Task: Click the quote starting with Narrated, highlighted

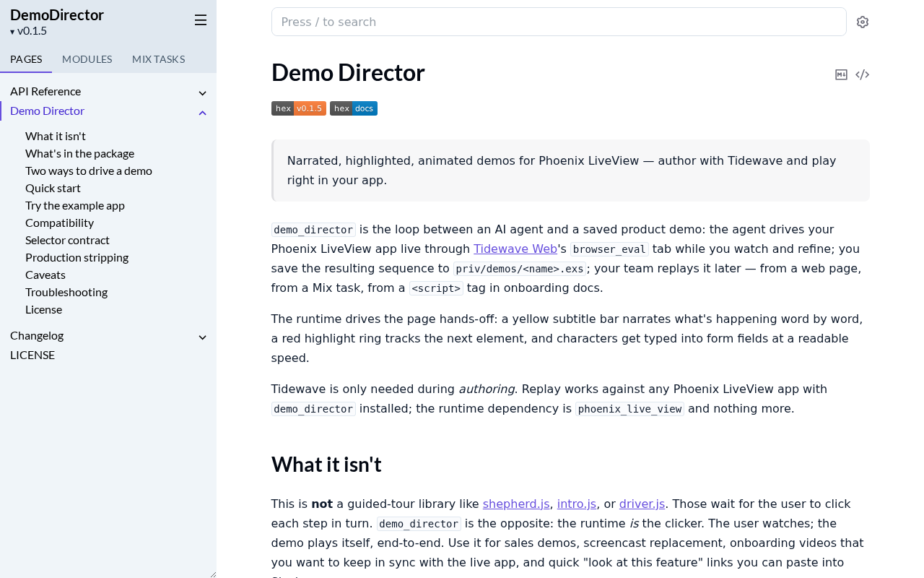Action: tap(570, 171)
